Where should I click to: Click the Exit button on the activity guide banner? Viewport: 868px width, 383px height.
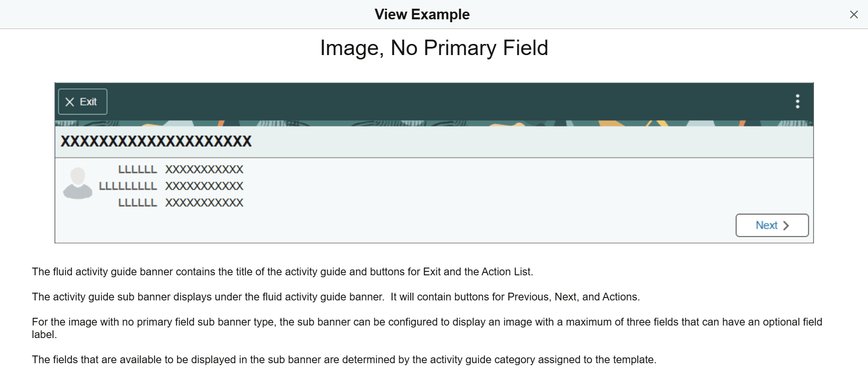(82, 101)
